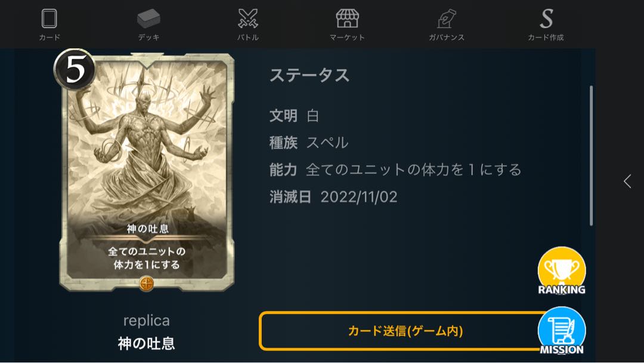
Task: Open the ガバナンス governance icon
Action: pos(447,19)
